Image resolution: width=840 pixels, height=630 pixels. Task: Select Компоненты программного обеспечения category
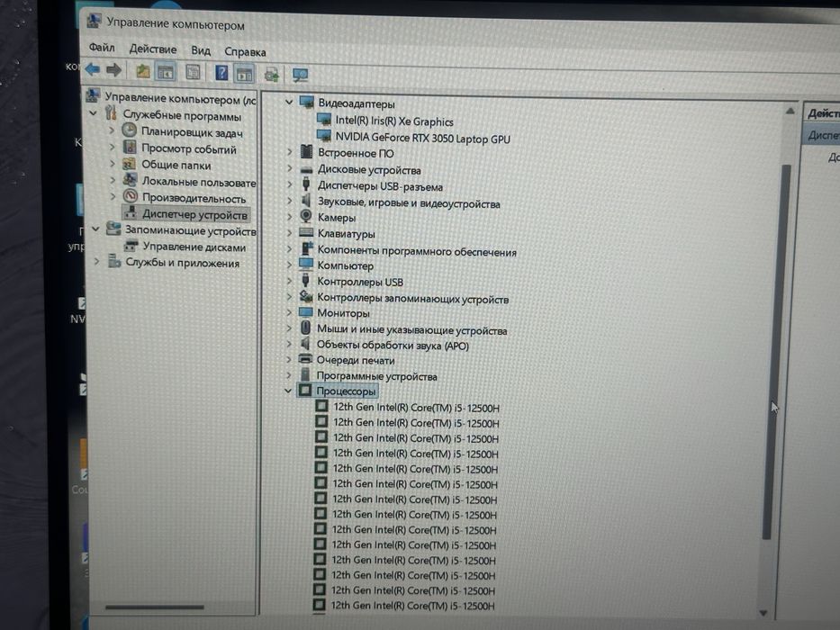(417, 251)
